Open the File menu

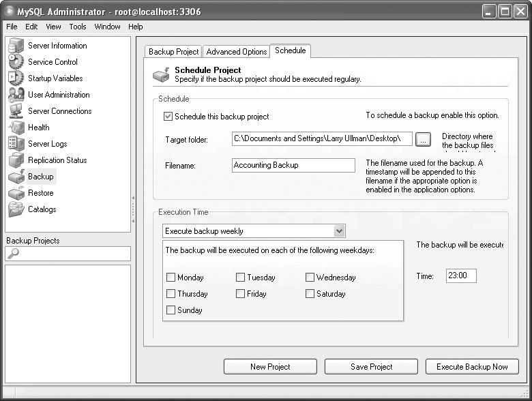(12, 27)
